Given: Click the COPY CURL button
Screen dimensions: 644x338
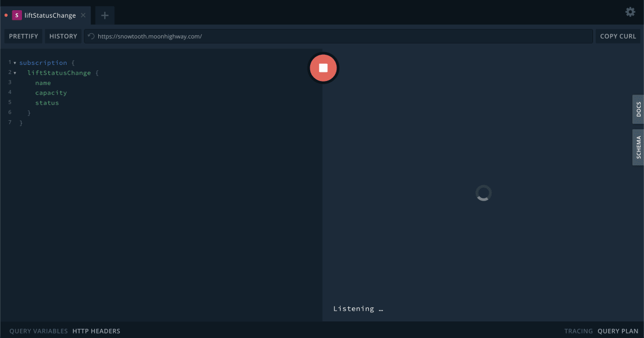Looking at the screenshot, I should tap(618, 36).
